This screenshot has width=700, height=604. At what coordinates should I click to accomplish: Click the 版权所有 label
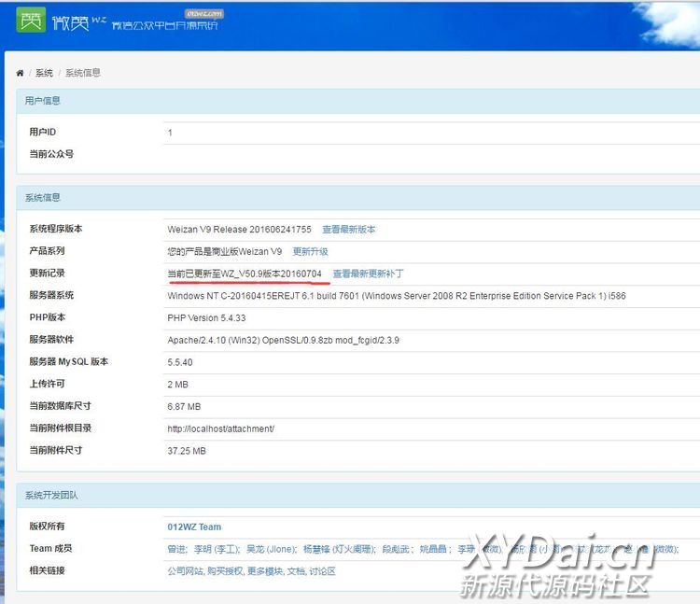pos(47,527)
